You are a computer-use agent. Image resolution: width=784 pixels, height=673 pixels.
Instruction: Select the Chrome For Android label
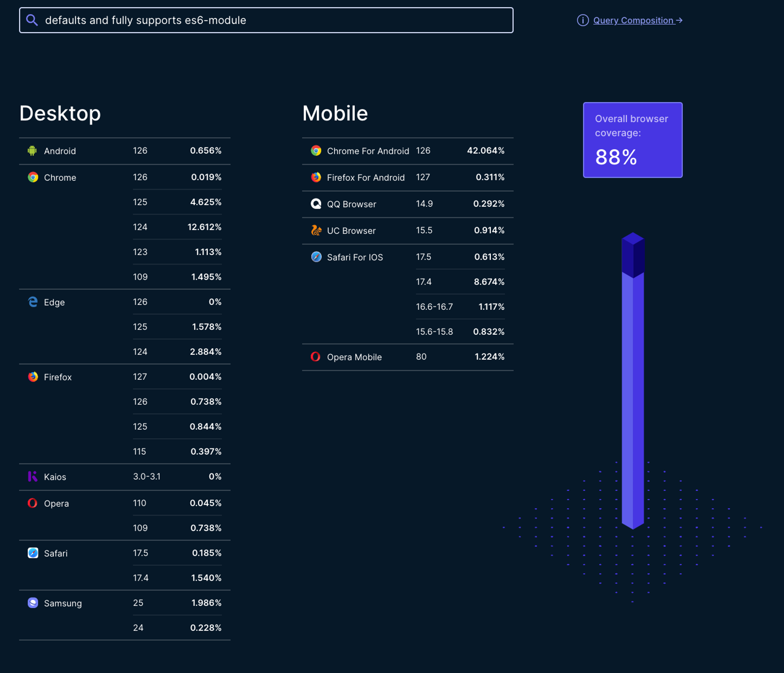tap(368, 151)
